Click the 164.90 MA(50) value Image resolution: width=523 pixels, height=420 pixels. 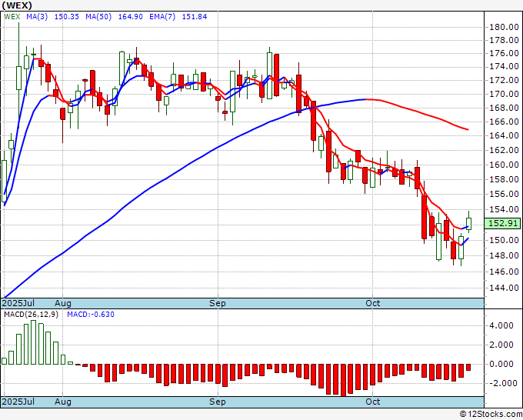[x=131, y=17]
